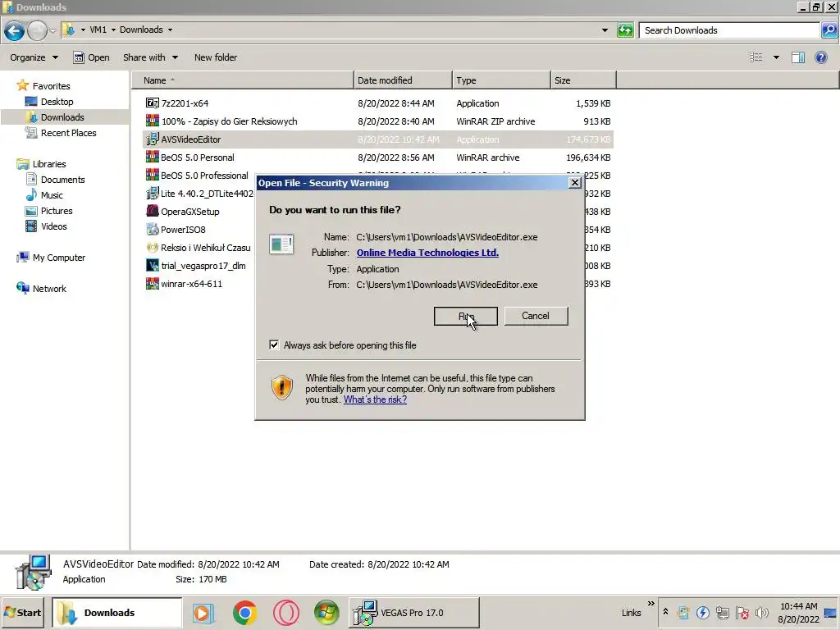Select the PowerISO8 file icon

coord(152,230)
